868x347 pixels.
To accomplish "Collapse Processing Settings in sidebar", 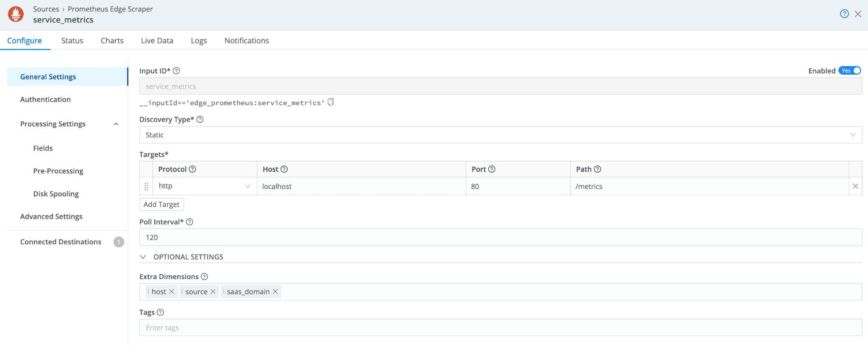I will [116, 124].
